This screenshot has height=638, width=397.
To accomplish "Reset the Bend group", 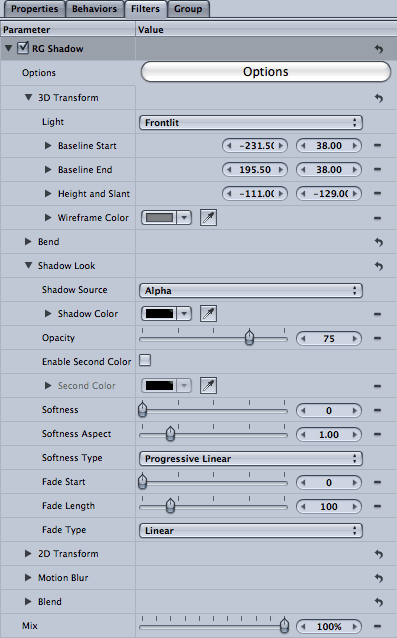I will tap(379, 242).
